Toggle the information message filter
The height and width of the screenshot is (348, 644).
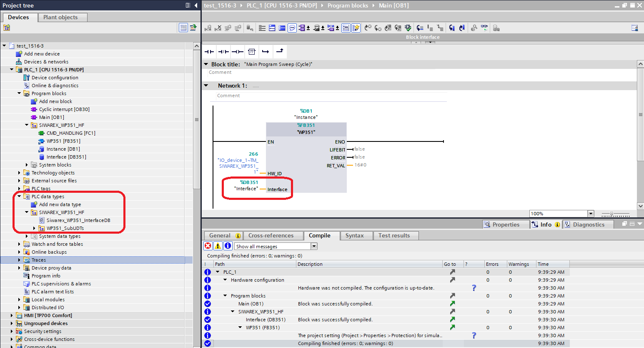(228, 246)
